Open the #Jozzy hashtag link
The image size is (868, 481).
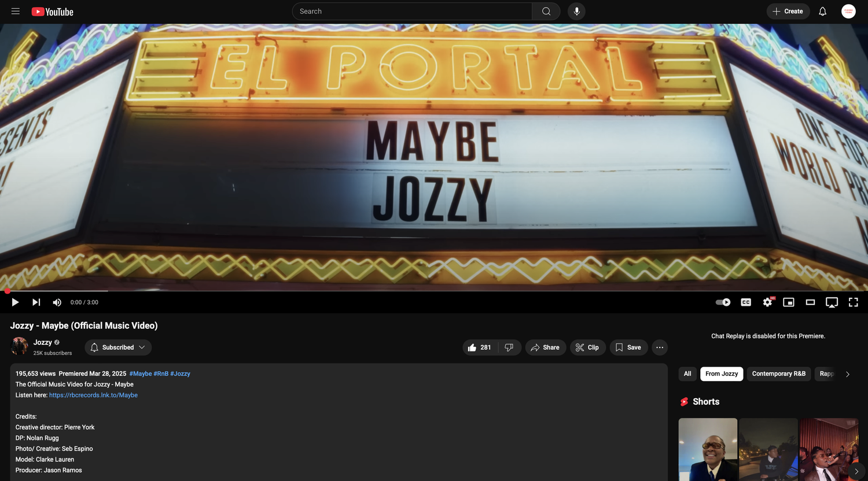(x=180, y=373)
